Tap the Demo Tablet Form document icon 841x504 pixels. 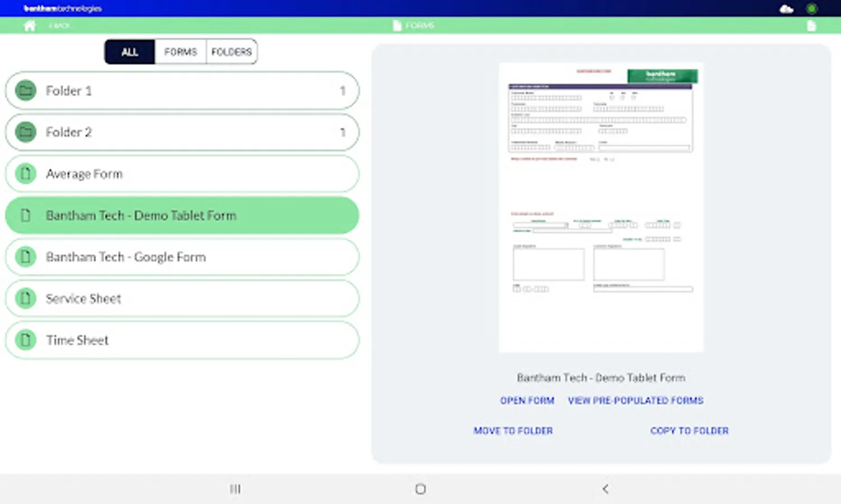[x=26, y=215]
